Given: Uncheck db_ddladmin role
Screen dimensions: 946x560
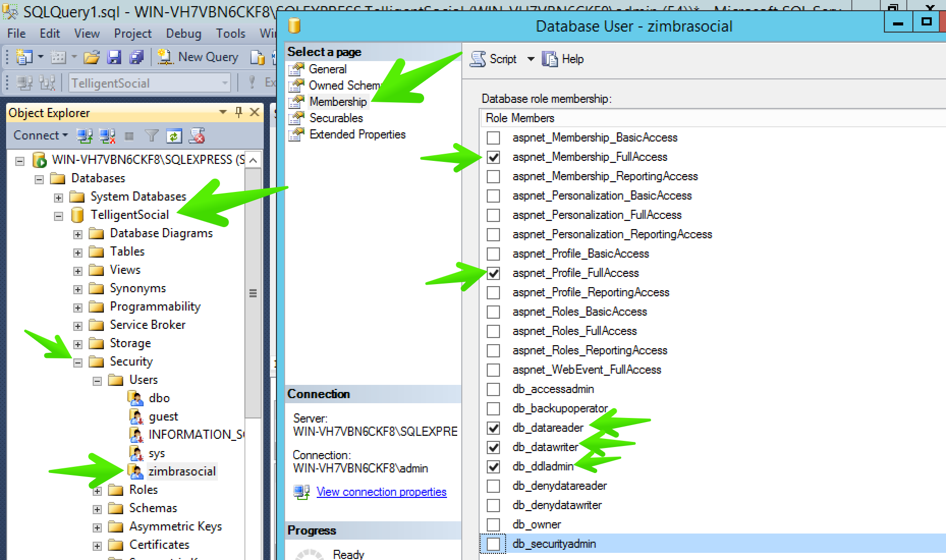Looking at the screenshot, I should (x=493, y=467).
